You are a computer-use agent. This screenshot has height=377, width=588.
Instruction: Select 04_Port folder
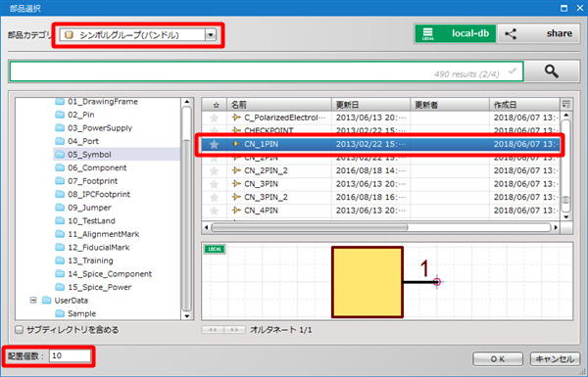(76, 141)
